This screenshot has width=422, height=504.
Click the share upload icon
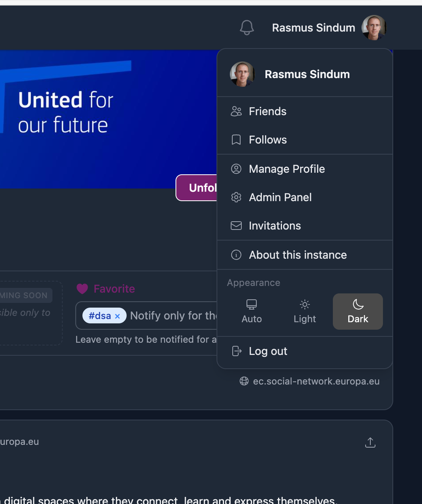click(370, 442)
